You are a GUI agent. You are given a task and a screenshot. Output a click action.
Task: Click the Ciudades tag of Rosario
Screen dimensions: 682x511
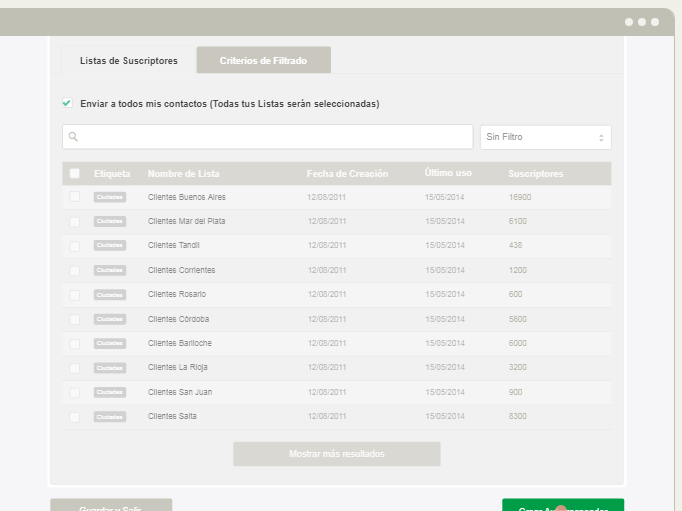click(x=110, y=295)
